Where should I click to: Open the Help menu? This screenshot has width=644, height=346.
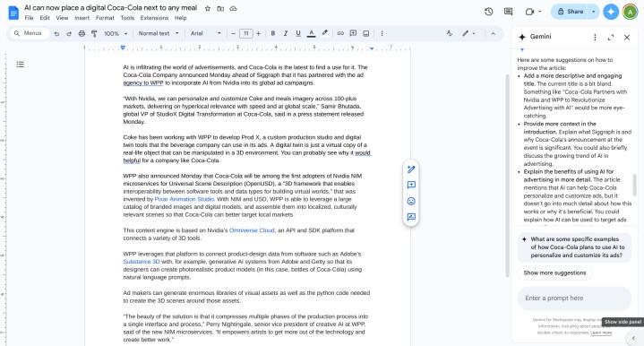(x=180, y=18)
